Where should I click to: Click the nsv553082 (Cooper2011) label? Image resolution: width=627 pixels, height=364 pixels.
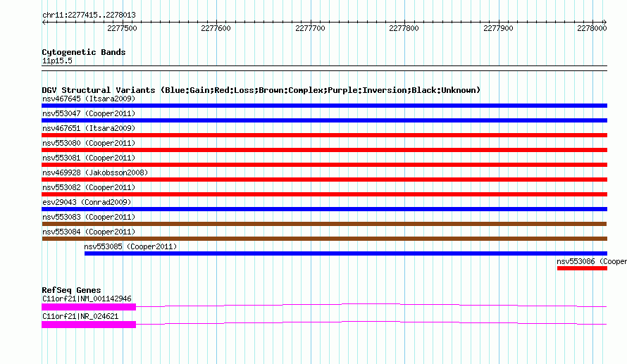point(89,187)
